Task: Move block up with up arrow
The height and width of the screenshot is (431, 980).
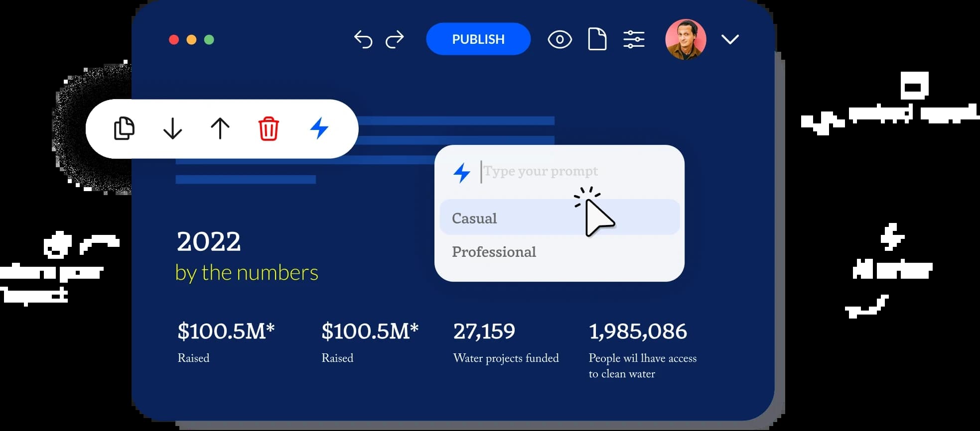Action: coord(220,128)
